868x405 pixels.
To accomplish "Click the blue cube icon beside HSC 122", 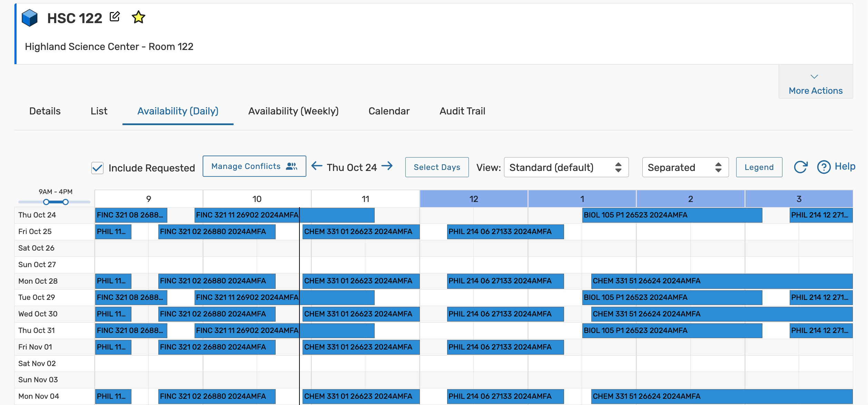I will tap(30, 19).
